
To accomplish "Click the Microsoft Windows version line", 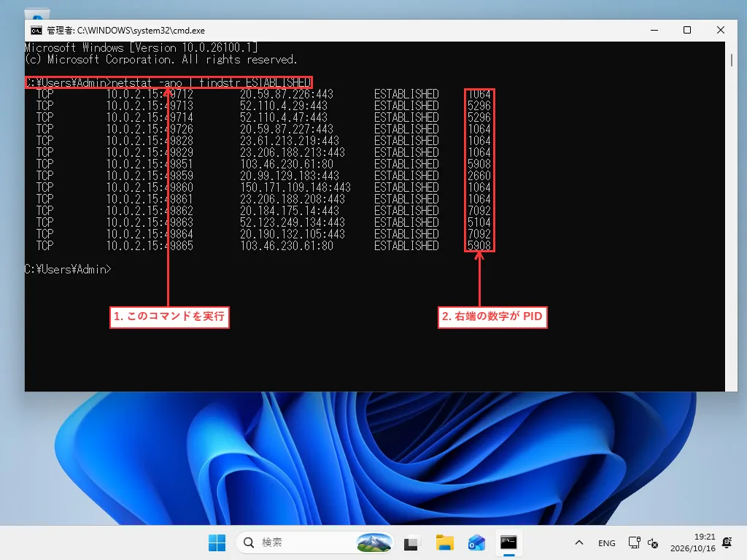I will pos(142,47).
